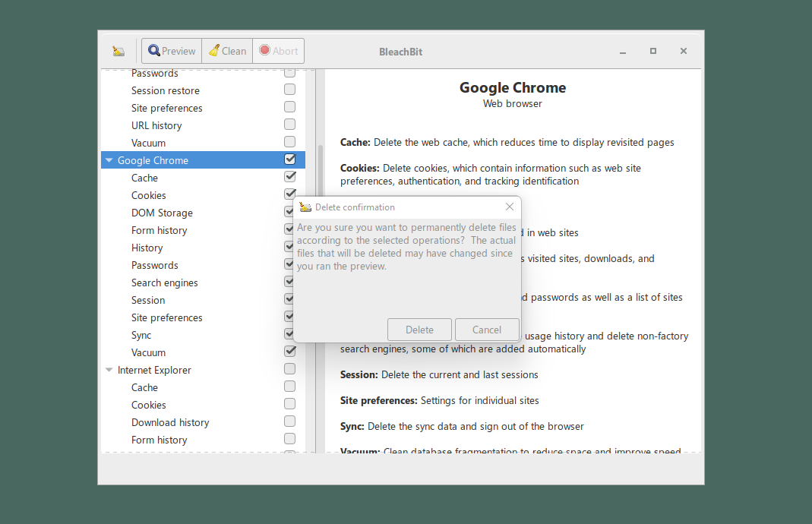Click the Clean broom button

click(227, 51)
